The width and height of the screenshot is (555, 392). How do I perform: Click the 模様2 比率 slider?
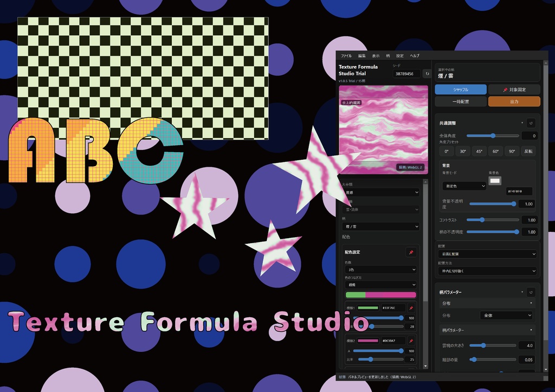coord(381,360)
